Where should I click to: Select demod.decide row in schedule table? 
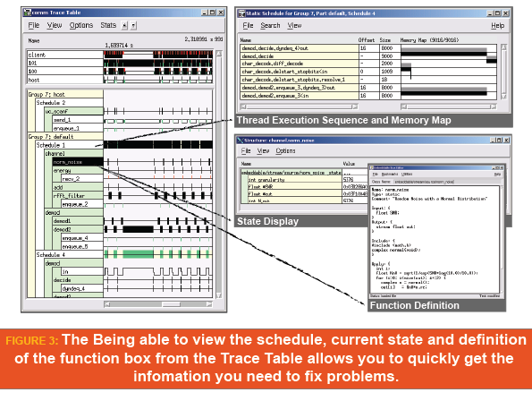coord(300,56)
